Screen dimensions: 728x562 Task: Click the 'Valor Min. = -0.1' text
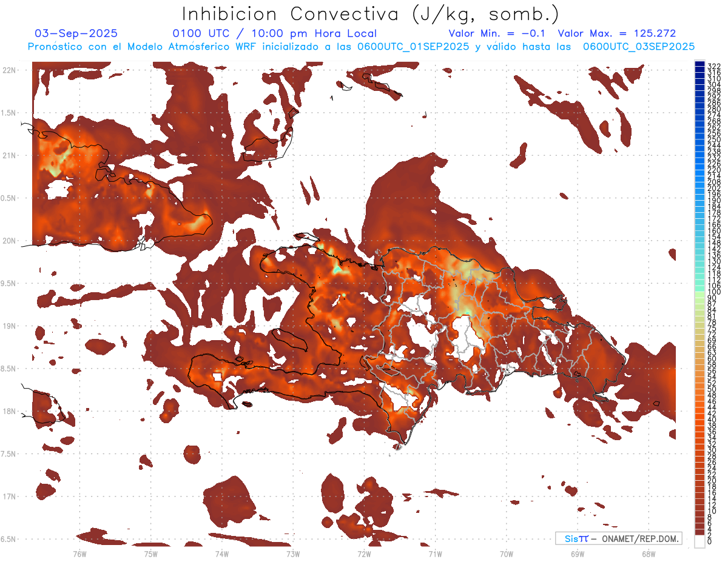pos(497,33)
